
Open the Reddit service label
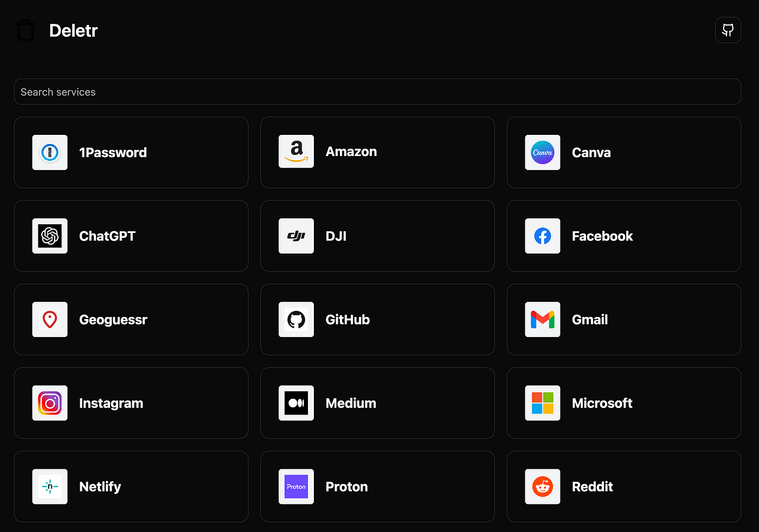tap(593, 486)
